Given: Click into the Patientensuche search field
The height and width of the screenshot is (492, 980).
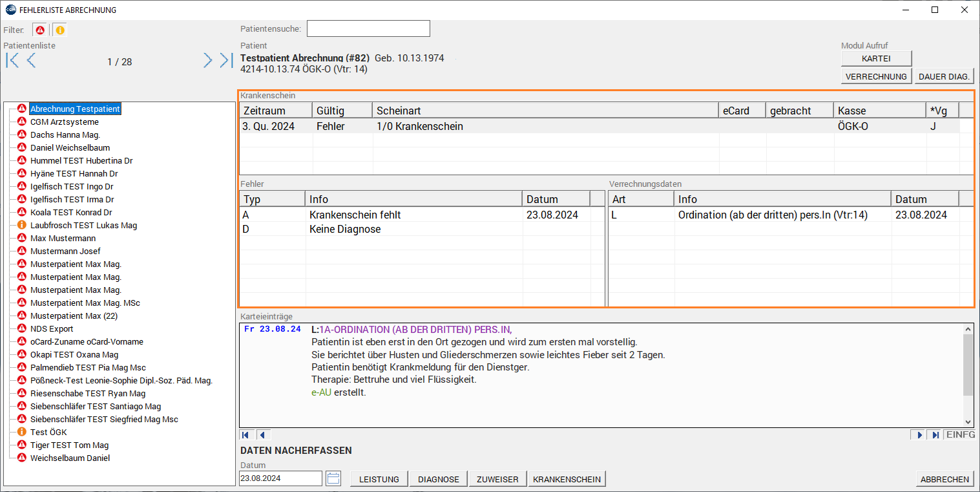Looking at the screenshot, I should click(x=368, y=29).
